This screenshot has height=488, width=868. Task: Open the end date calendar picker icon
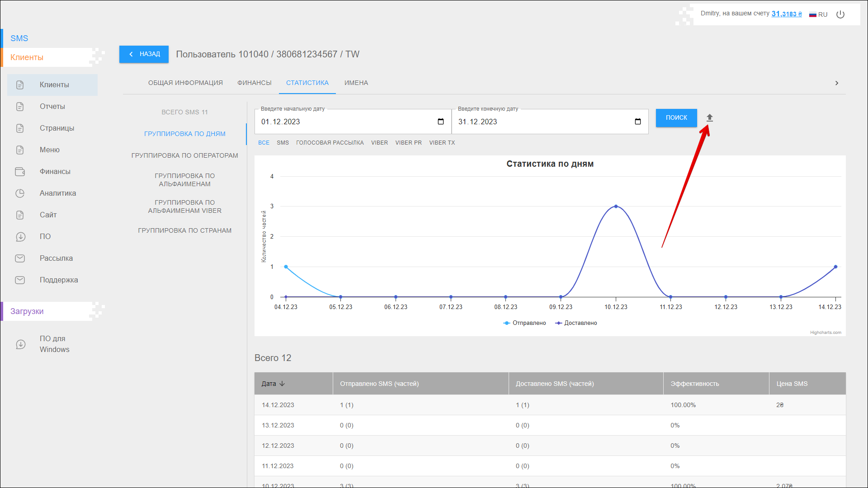(x=637, y=122)
